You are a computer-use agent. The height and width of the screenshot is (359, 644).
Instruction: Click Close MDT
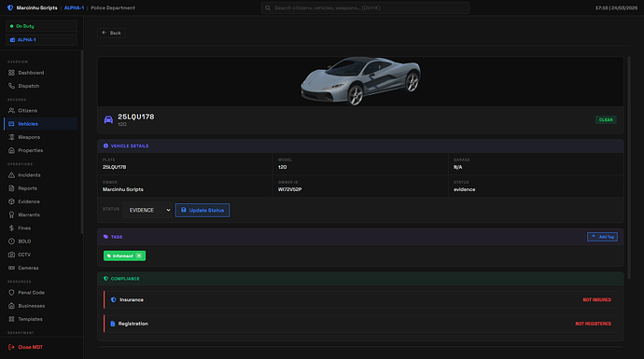point(25,347)
